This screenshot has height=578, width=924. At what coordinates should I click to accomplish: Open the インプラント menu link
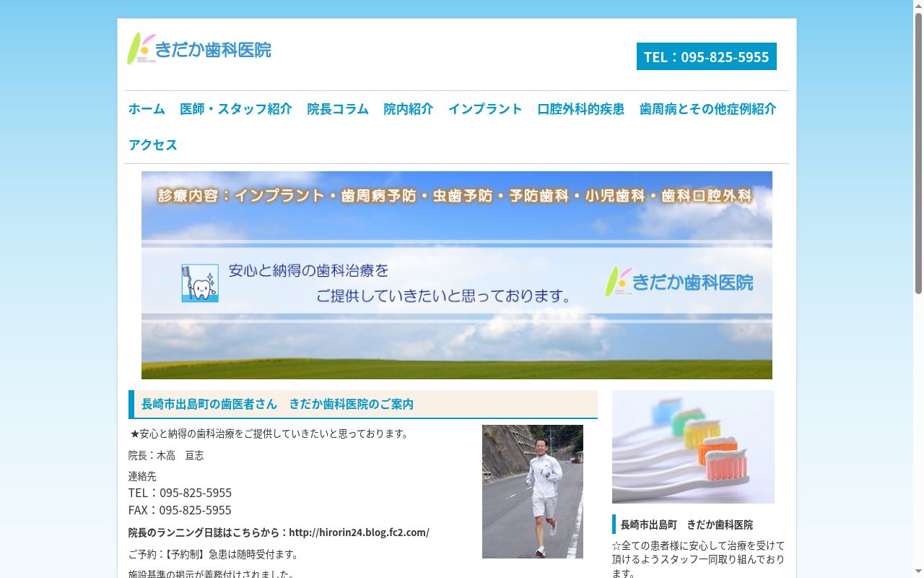[x=485, y=108]
